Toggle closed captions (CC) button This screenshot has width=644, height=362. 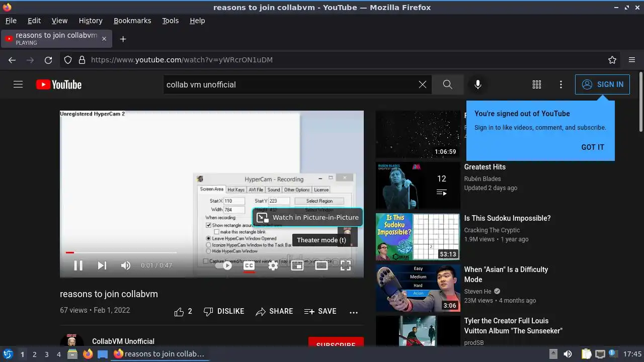coord(249,265)
